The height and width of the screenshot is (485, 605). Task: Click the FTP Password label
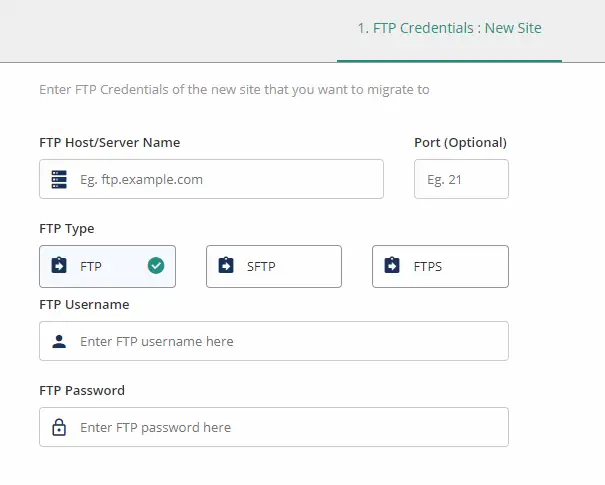pos(82,390)
